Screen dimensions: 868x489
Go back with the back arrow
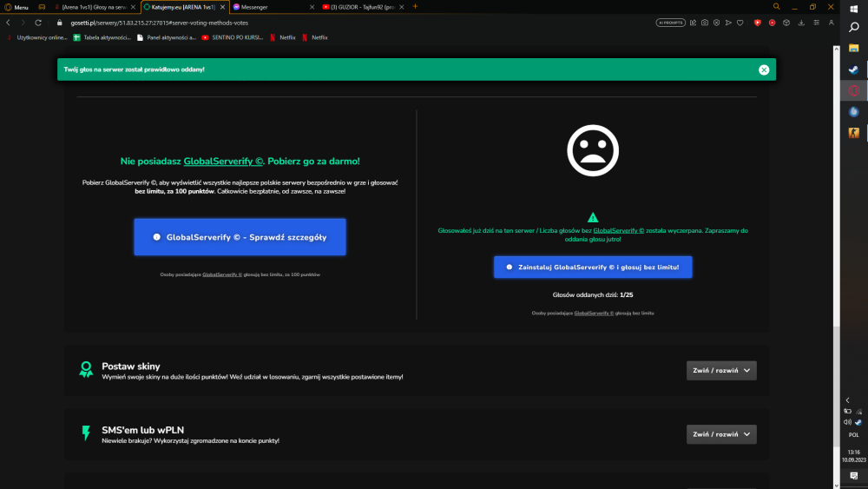(8, 23)
